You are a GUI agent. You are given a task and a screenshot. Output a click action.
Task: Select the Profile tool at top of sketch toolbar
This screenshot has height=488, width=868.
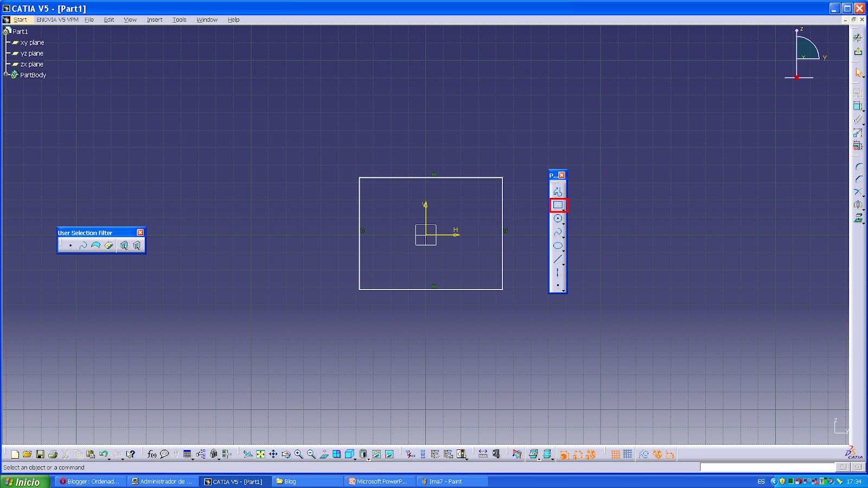point(558,190)
